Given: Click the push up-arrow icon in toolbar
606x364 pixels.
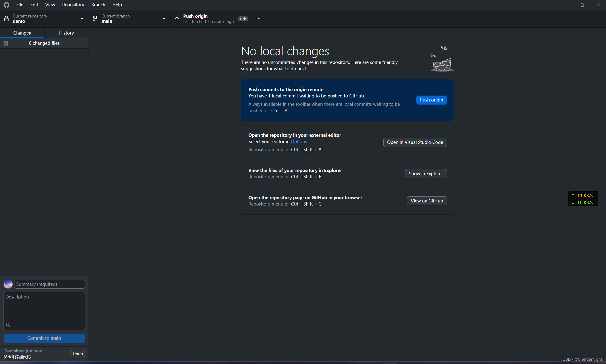Looking at the screenshot, I should [x=177, y=19].
